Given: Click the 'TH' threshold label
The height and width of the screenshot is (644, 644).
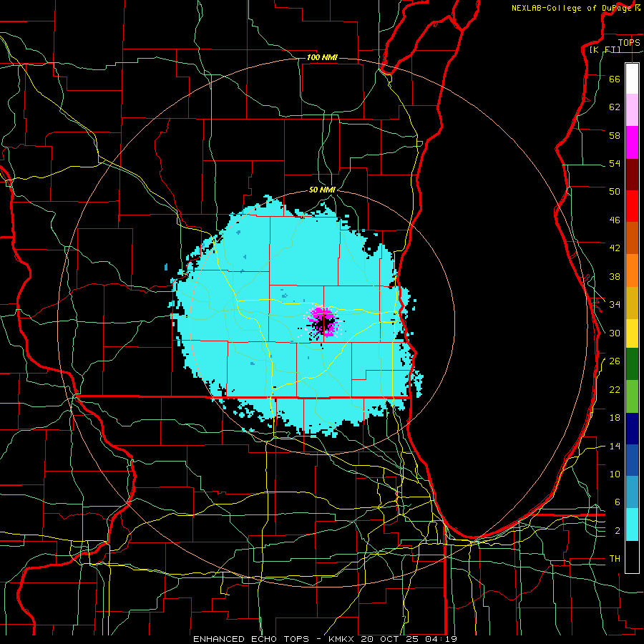Looking at the screenshot, I should click(x=615, y=559).
